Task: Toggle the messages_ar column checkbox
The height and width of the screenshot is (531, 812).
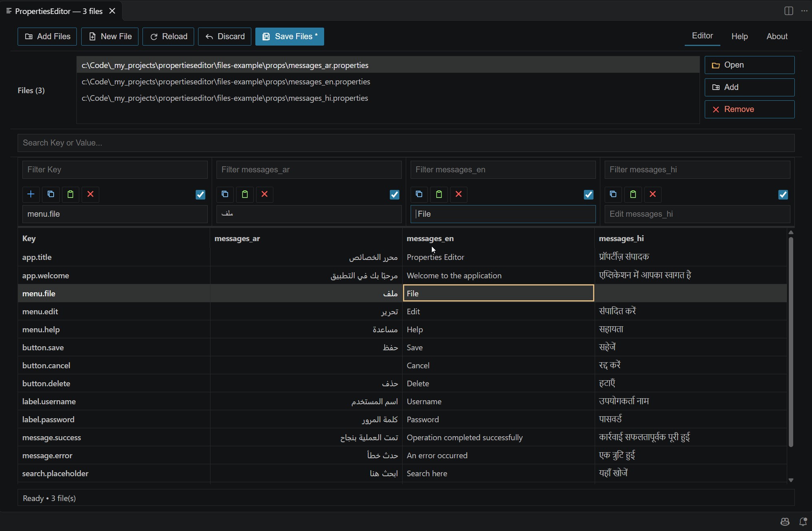Action: 395,195
